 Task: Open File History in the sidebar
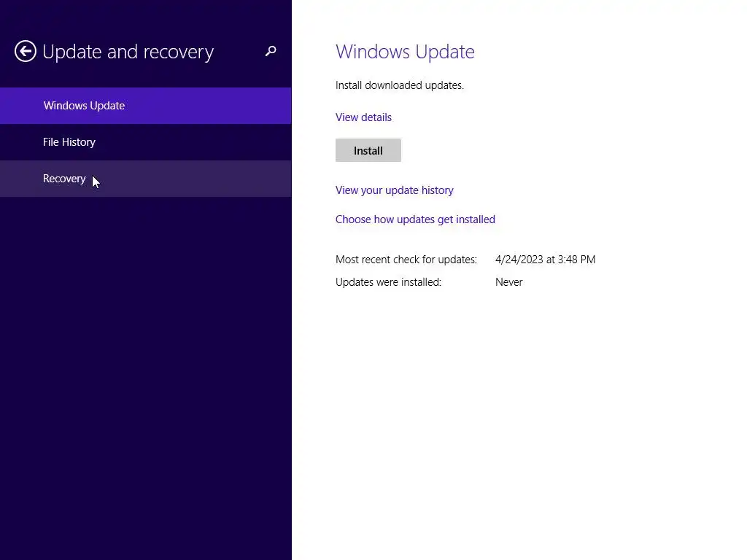tap(145, 142)
